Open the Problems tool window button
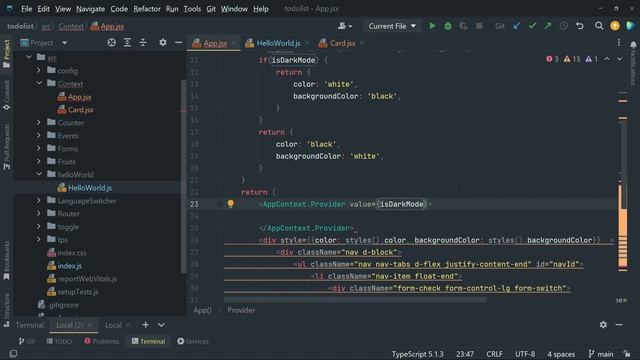This screenshot has width=640, height=360. [x=101, y=341]
